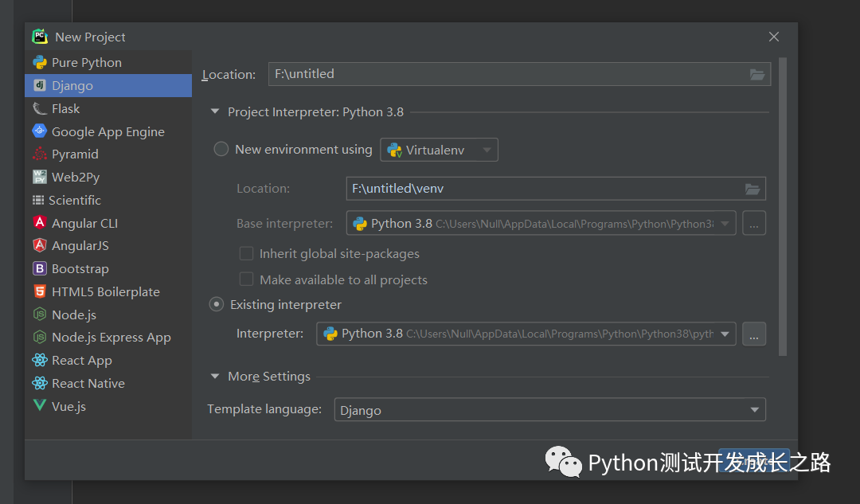Select the New environment using radio button
This screenshot has height=504, width=860.
[221, 149]
